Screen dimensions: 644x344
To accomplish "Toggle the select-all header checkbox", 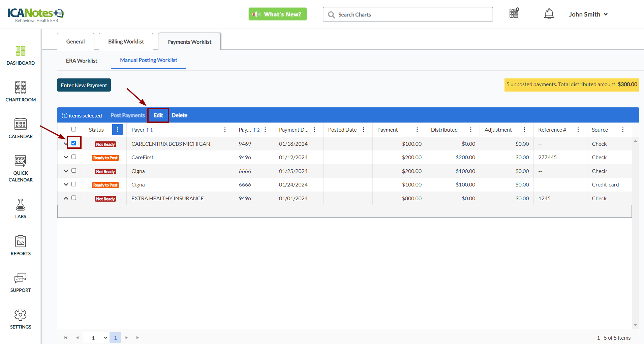I will pos(74,129).
